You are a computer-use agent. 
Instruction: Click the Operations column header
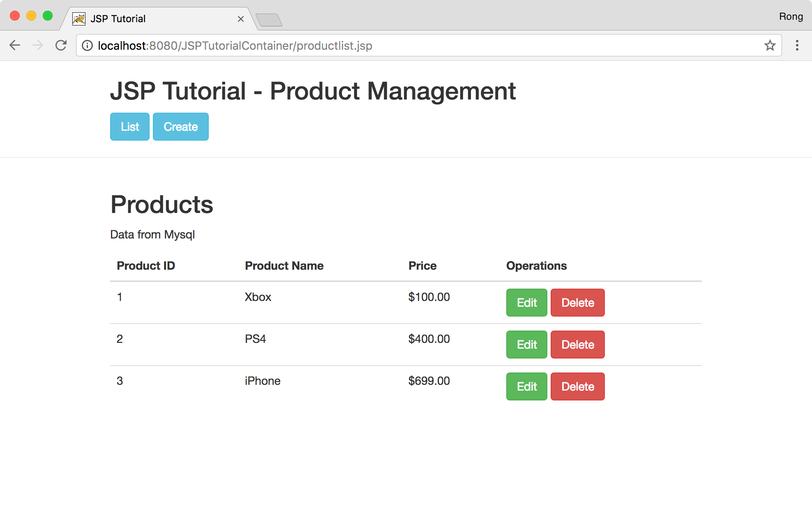(x=536, y=266)
